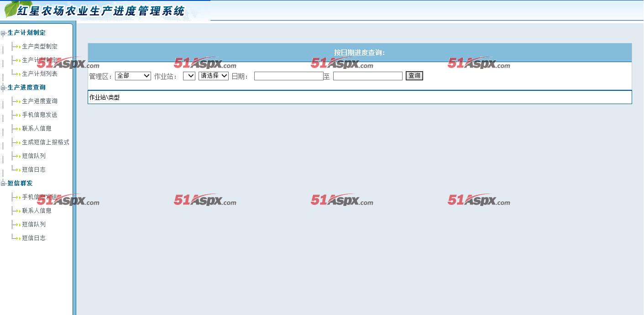This screenshot has width=644, height=315.
Task: Click arrow icon of 短信队列 under 短信群发
Action: point(18,225)
